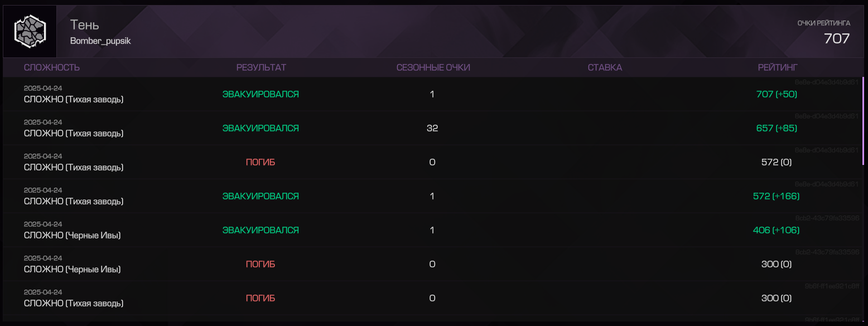Select the raid row with 32 seasonal points
Viewport: 868px width, 326px height.
coord(433,128)
